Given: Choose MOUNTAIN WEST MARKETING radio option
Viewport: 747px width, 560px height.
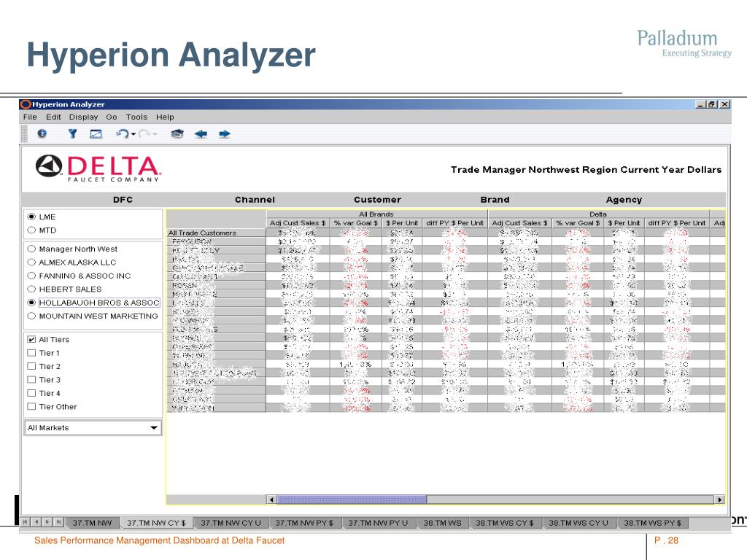Looking at the screenshot, I should (x=31, y=316).
